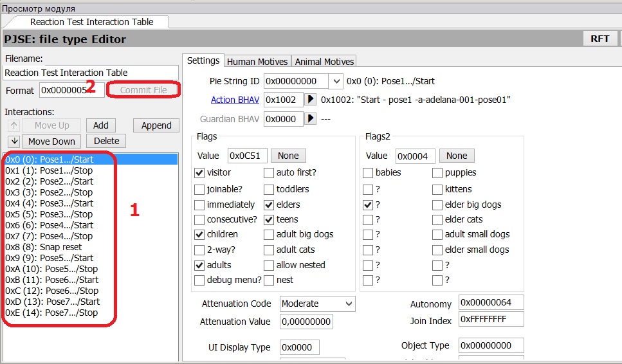Click the play arrow next to Action BHAV
Screen dimensions: 622x364
point(311,100)
